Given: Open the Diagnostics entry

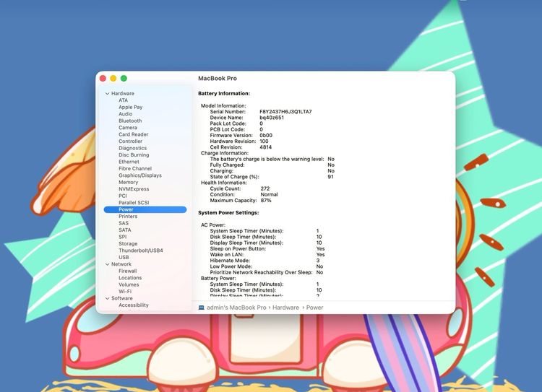Looking at the screenshot, I should point(132,148).
